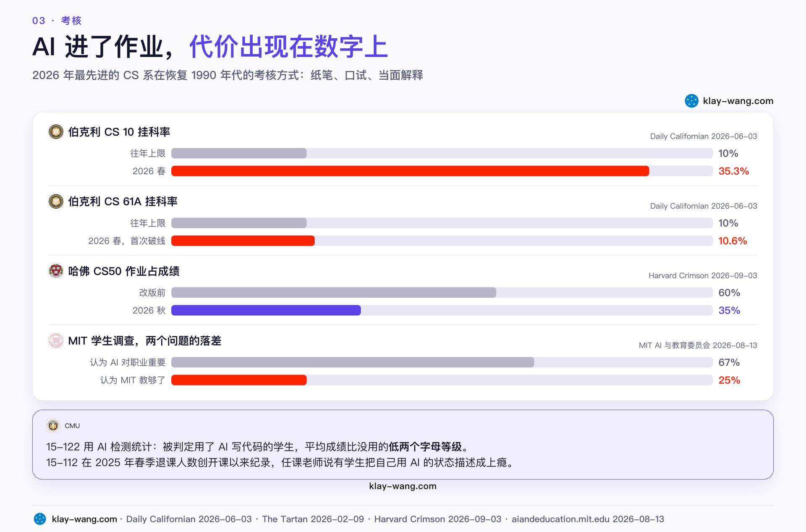Click the 伯克利 CS 61A 挂科率 heading

(x=123, y=202)
